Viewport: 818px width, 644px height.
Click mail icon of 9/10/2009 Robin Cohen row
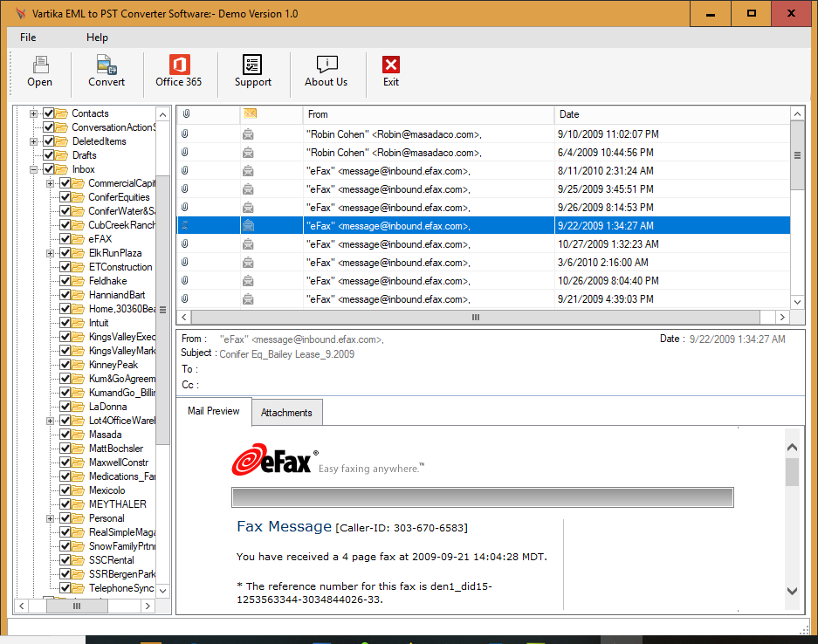coord(248,134)
